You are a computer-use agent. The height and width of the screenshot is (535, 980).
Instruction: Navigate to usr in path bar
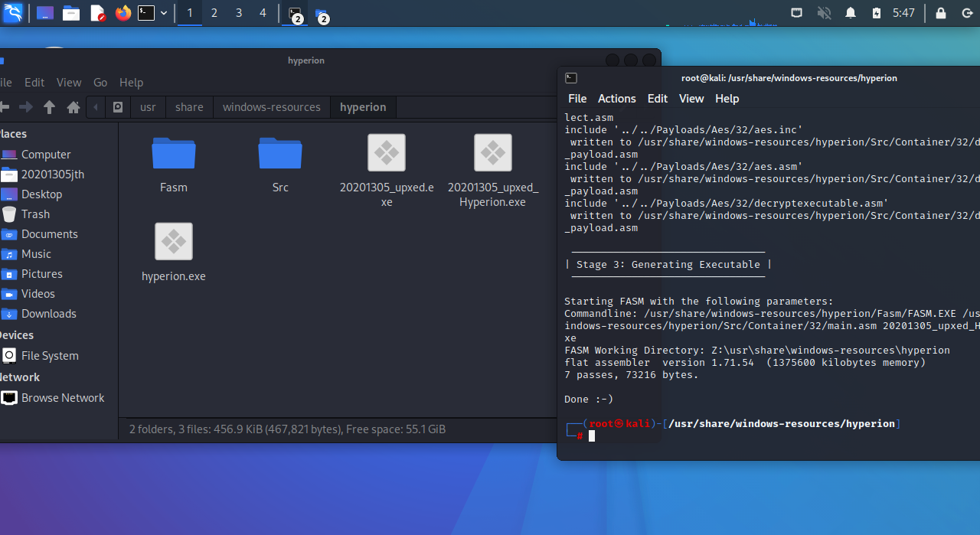(x=148, y=107)
